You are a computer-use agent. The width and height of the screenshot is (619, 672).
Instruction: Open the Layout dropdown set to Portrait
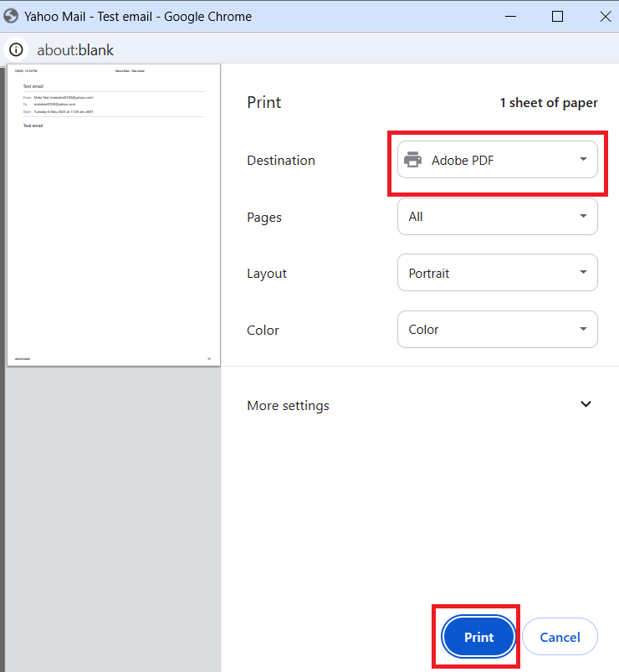[x=498, y=273]
